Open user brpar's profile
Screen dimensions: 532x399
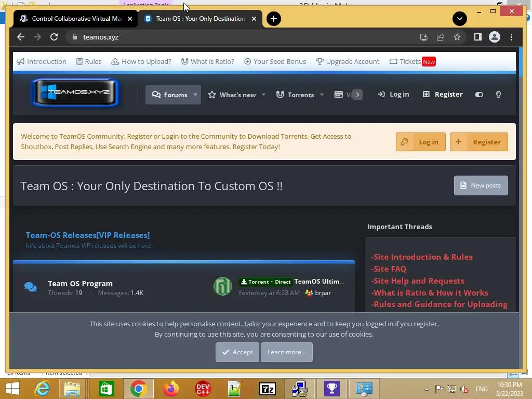pyautogui.click(x=323, y=293)
